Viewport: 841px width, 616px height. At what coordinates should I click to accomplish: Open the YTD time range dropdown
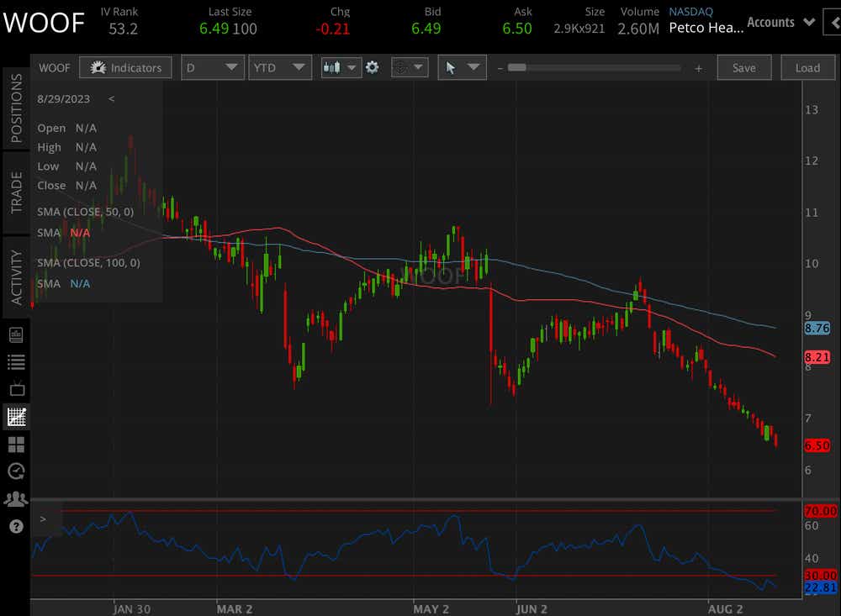(x=279, y=68)
